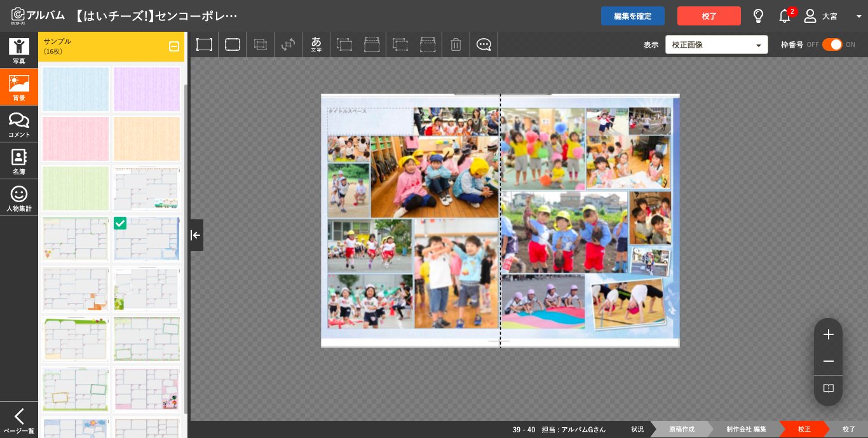Image resolution: width=868 pixels, height=438 pixels.
Task: Click the background panel vertical scrollbar
Action: pyautogui.click(x=186, y=248)
